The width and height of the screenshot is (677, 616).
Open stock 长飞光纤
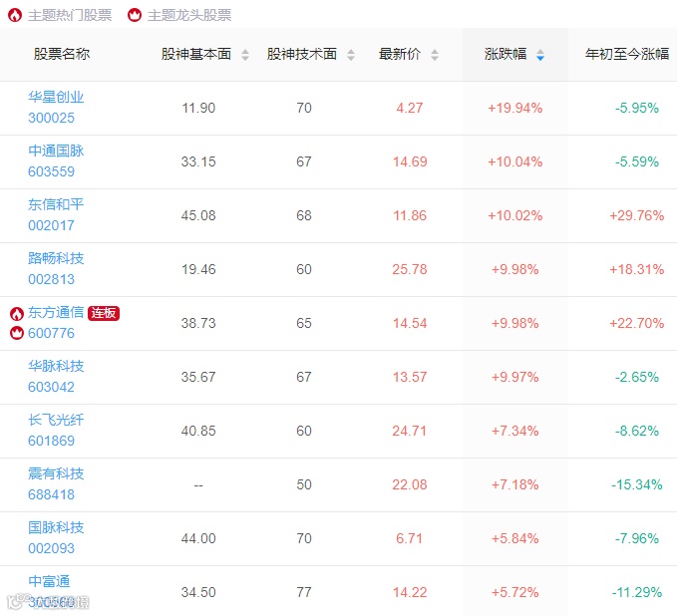(x=56, y=420)
